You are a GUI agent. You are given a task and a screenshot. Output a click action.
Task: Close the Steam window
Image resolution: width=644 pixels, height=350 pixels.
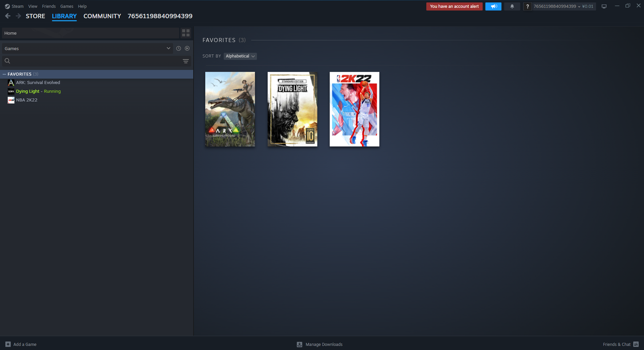[637, 6]
